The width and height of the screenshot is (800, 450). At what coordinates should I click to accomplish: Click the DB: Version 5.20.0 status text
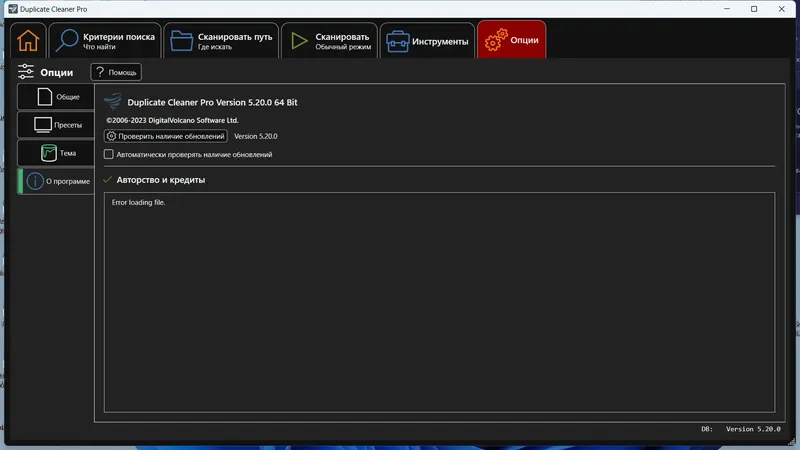pyautogui.click(x=741, y=429)
